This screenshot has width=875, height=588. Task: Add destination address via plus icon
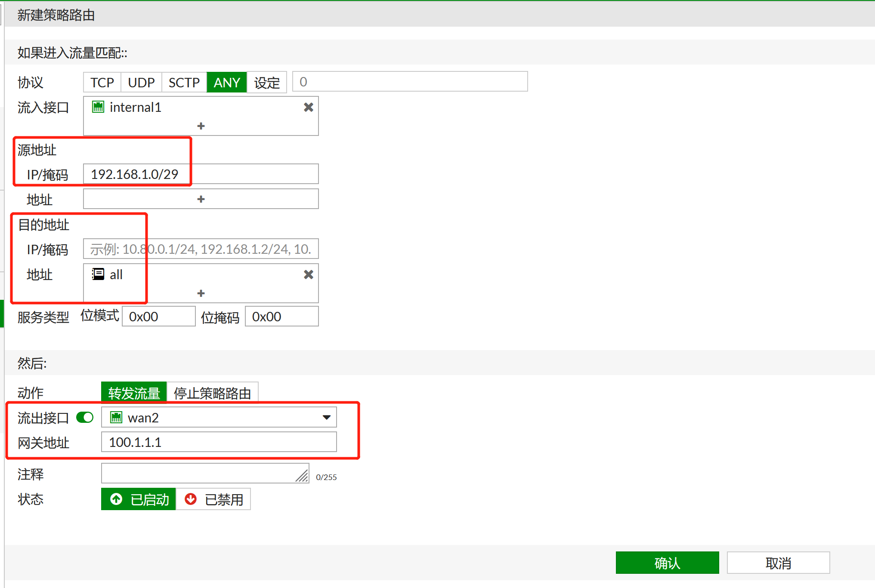coord(201,293)
